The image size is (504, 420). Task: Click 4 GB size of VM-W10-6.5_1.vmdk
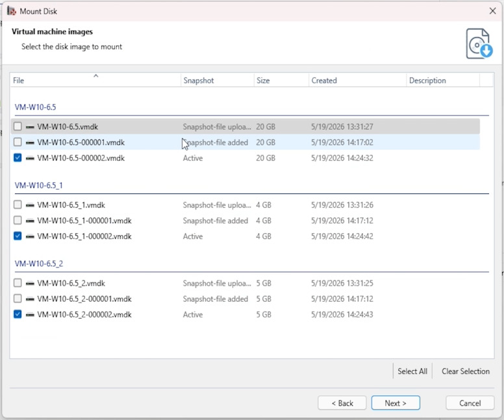264,205
